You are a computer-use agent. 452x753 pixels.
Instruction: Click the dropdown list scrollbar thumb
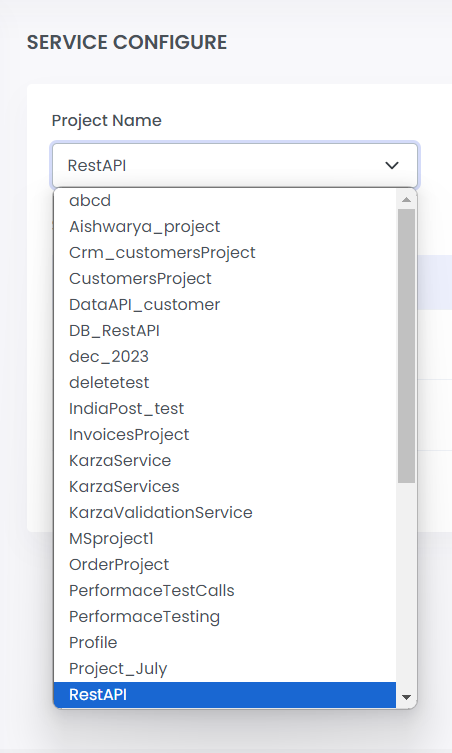click(406, 346)
